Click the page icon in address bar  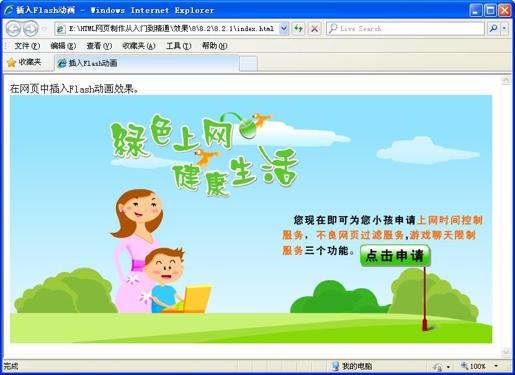[60, 29]
